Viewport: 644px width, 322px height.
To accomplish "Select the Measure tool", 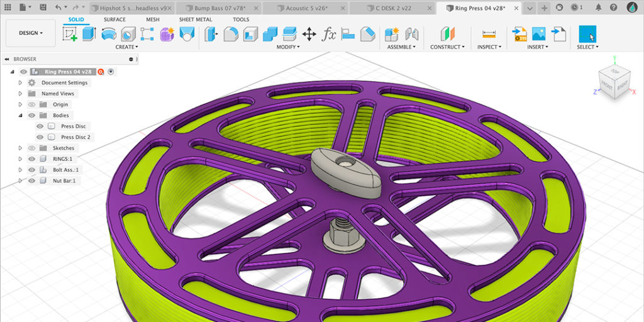I will (x=489, y=34).
